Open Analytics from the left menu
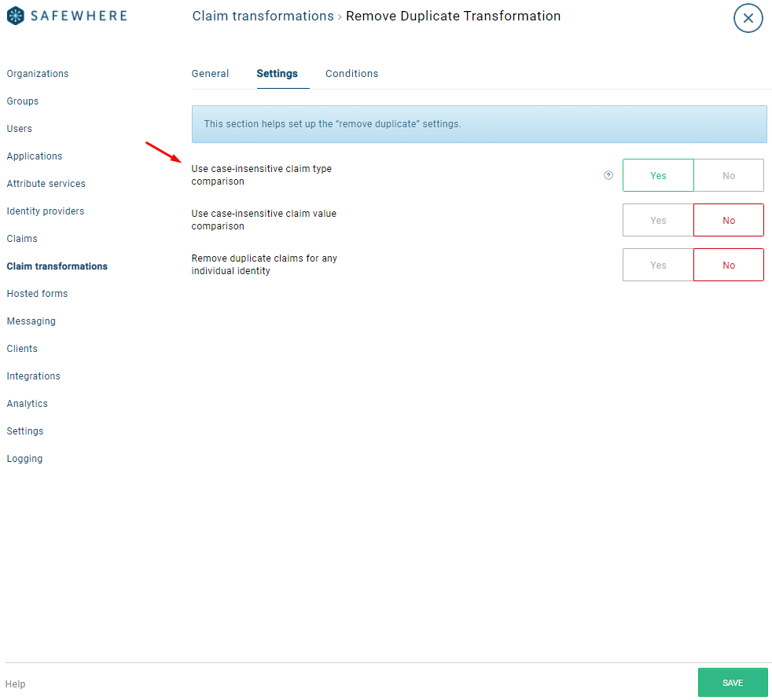The image size is (772, 700). click(x=28, y=404)
